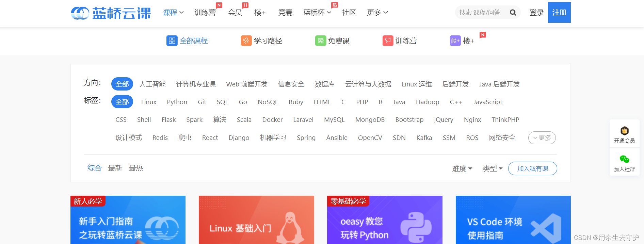
Task: Sort courses by 最新
Action: point(115,168)
